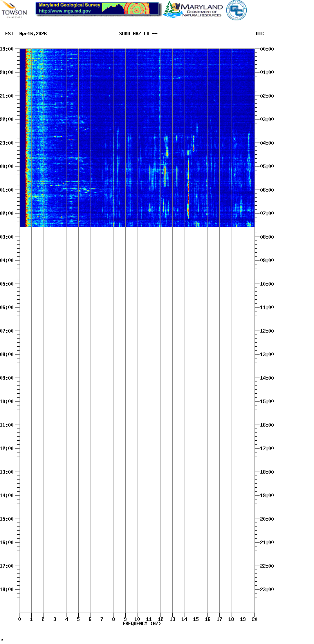Viewport: 314px width, 644px height.
Task: Click the seismic wave graphic in the banner
Action: coord(137,9)
